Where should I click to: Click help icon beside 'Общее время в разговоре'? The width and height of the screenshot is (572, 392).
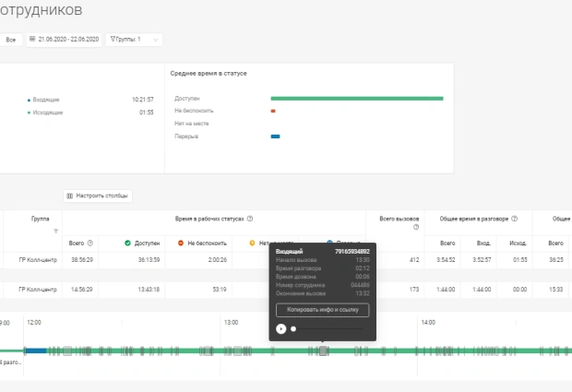(x=514, y=219)
